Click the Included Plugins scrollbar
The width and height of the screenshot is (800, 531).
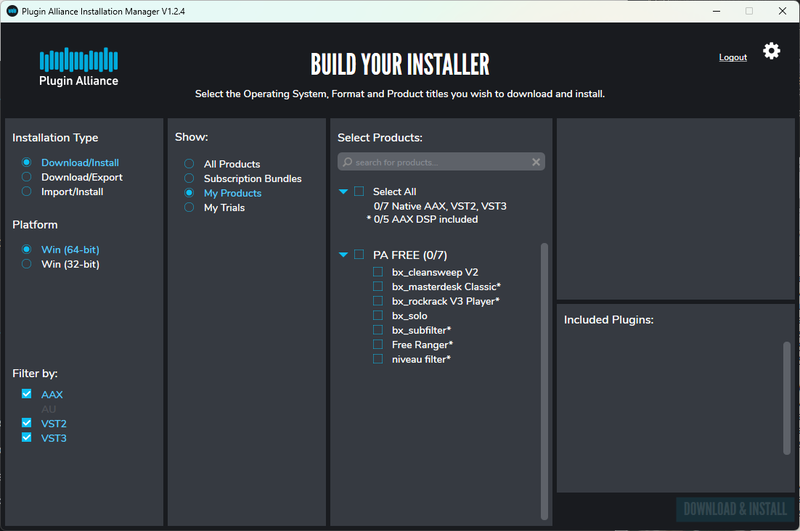[x=787, y=398]
